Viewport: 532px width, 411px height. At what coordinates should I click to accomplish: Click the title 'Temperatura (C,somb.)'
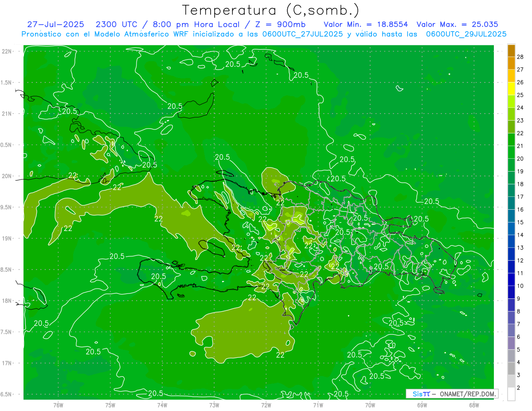point(270,10)
